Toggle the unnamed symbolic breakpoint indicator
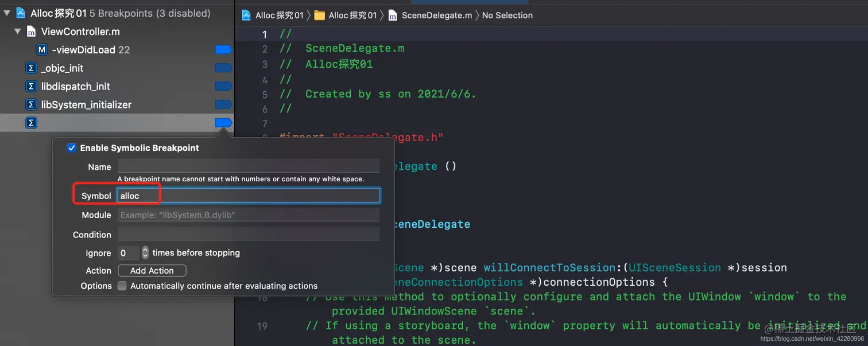Viewport: 868px width, 346px height. [223, 123]
